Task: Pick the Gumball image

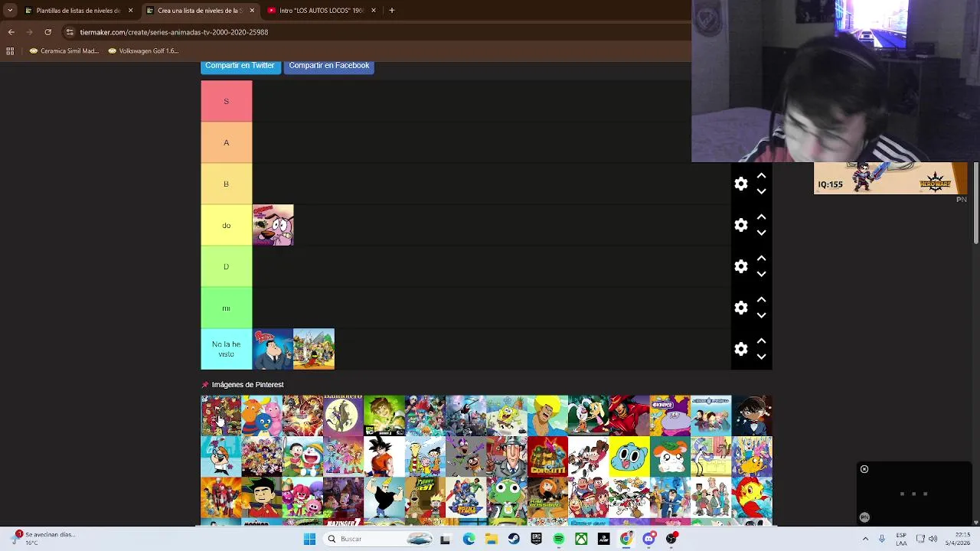Action: pos(629,457)
